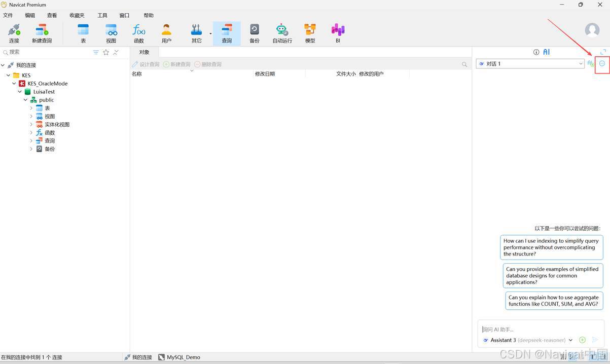Click MySQL_Demo in the status bar
This screenshot has height=364, width=610.
point(179,357)
